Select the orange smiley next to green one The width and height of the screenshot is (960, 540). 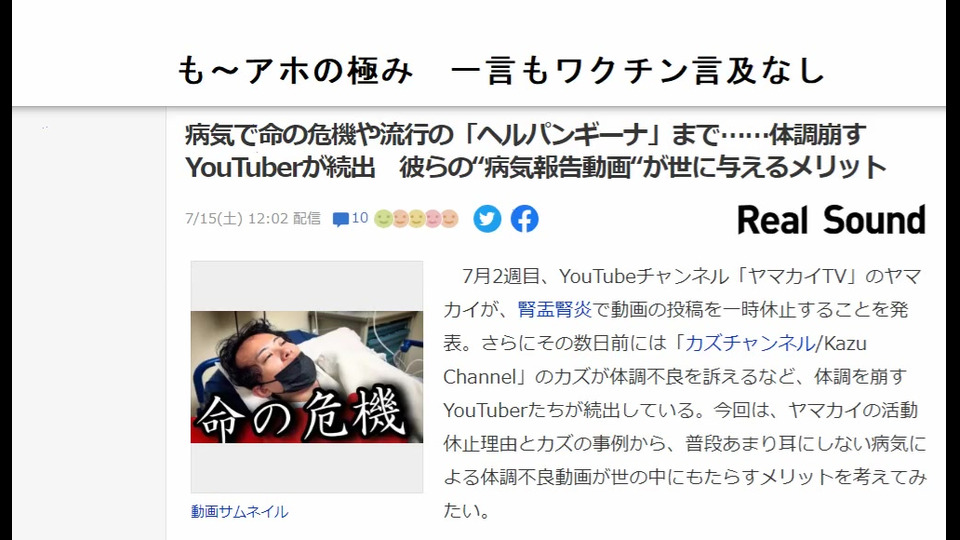[x=400, y=219]
